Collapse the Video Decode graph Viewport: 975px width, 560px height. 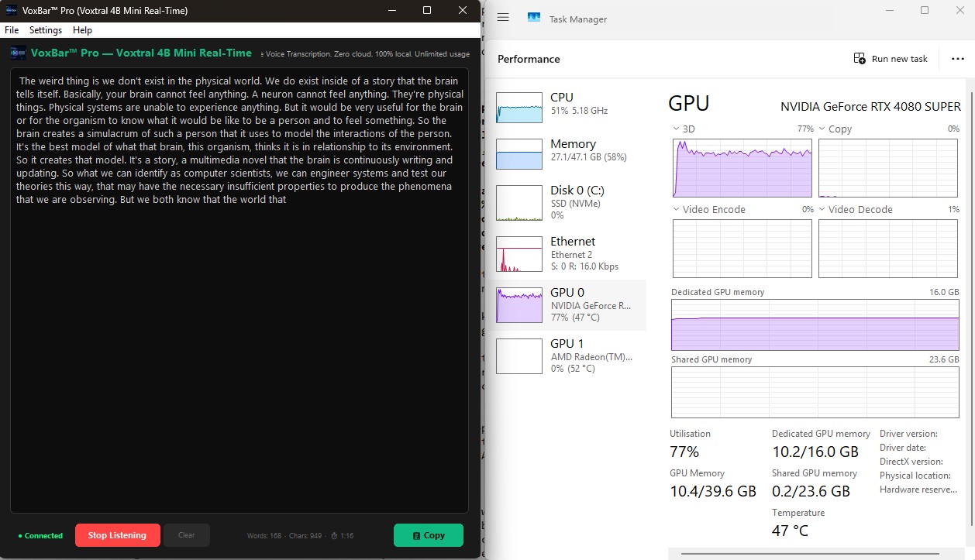tap(823, 209)
